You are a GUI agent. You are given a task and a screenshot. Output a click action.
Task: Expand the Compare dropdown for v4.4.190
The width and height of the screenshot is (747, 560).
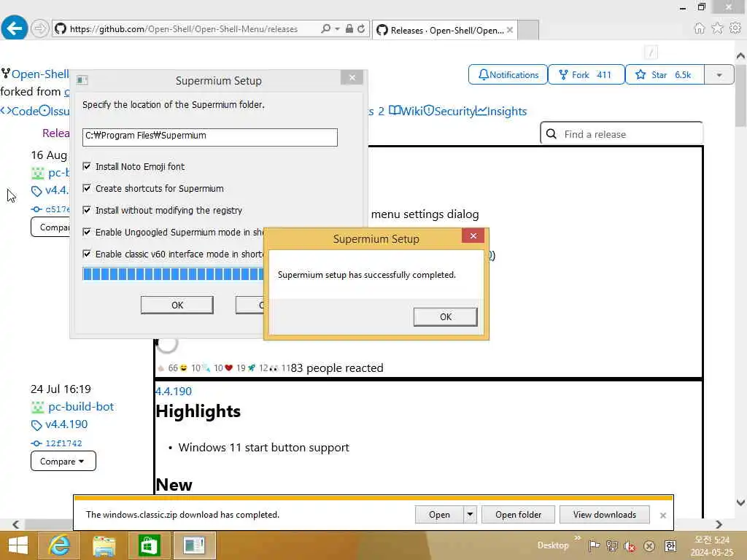click(63, 461)
